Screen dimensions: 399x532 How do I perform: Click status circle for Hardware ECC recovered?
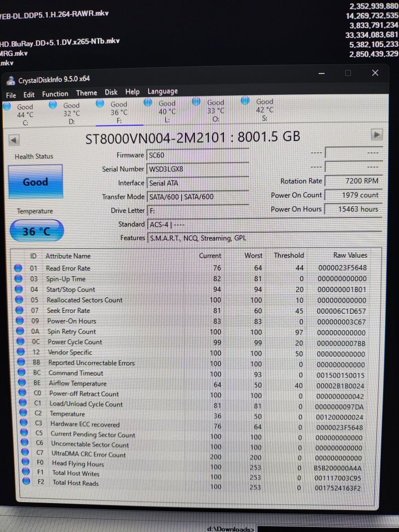23,422
